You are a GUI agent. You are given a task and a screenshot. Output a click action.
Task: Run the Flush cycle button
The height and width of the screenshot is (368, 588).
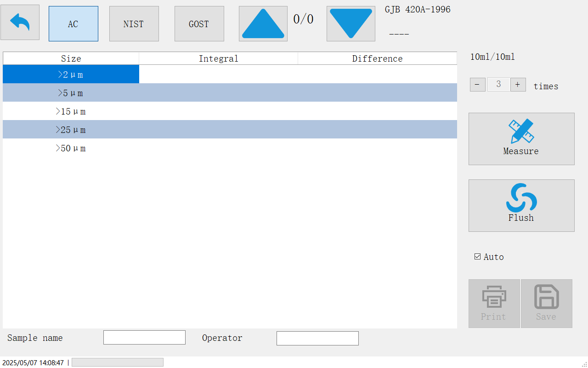pos(521,205)
